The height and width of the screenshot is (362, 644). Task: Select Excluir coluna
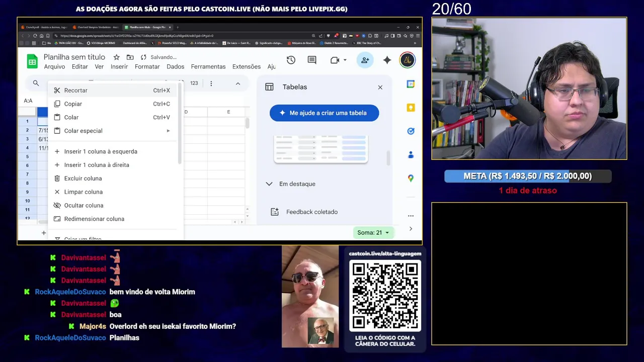pyautogui.click(x=113, y=178)
